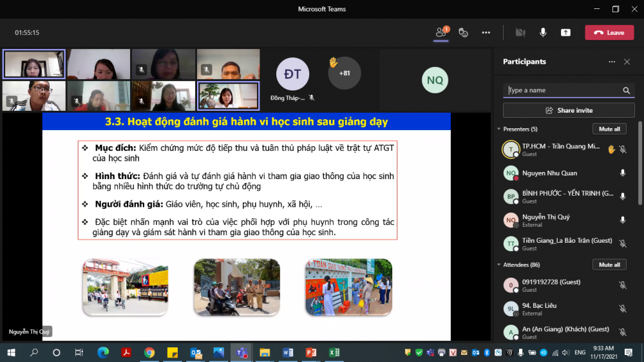This screenshot has height=362, width=644.
Task: Mute all presenters
Action: click(609, 129)
